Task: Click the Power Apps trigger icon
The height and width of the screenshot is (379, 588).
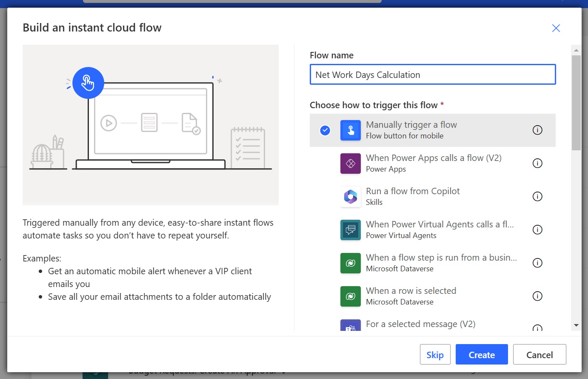Action: (351, 164)
